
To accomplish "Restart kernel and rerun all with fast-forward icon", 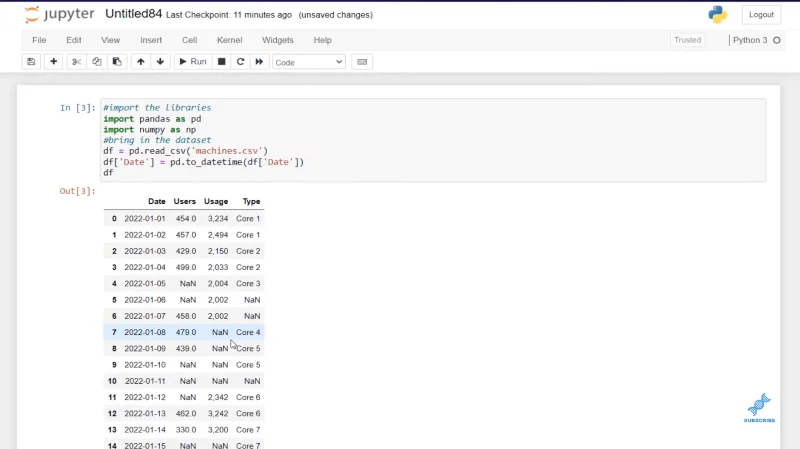I will [259, 62].
